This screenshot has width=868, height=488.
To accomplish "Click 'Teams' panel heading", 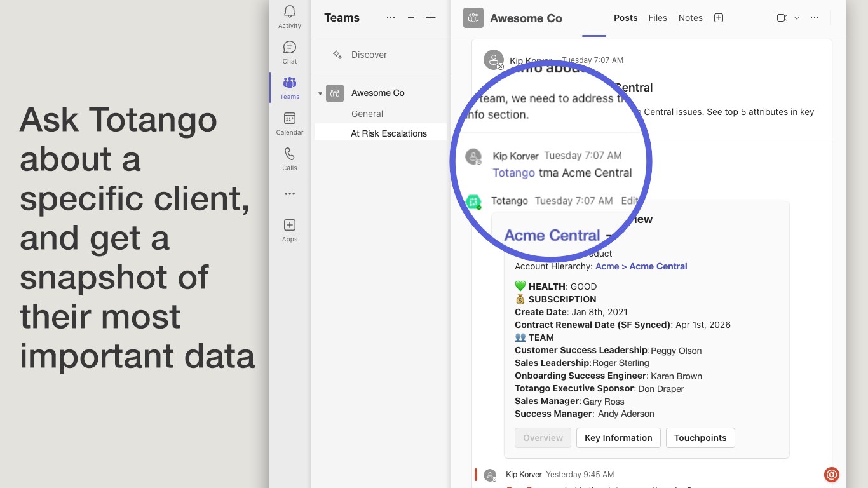I will coord(342,18).
